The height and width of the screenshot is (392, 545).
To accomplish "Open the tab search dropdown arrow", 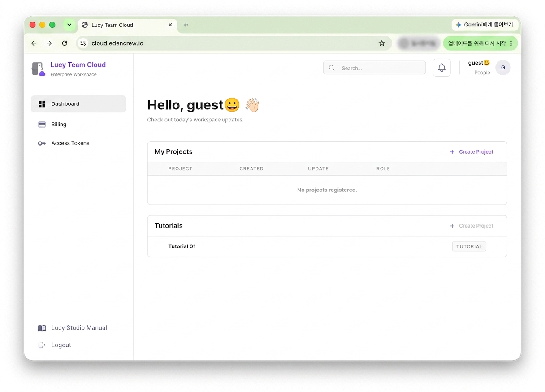I will point(69,25).
